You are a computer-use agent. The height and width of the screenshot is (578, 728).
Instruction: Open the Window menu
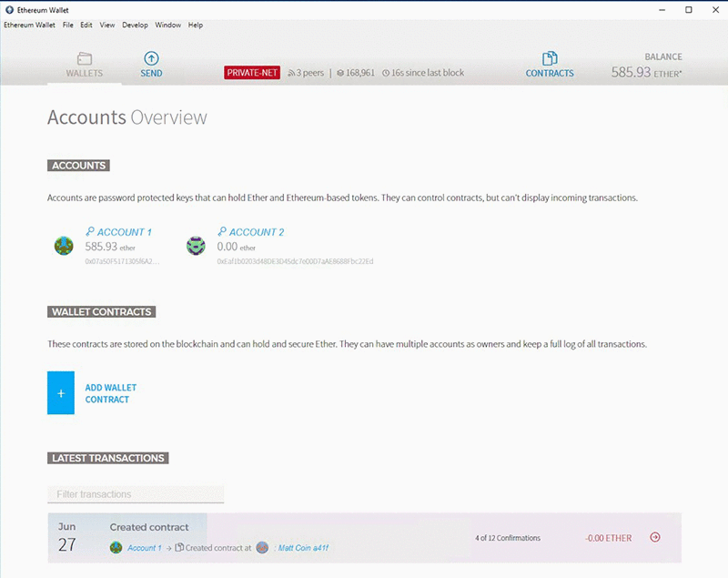click(168, 25)
